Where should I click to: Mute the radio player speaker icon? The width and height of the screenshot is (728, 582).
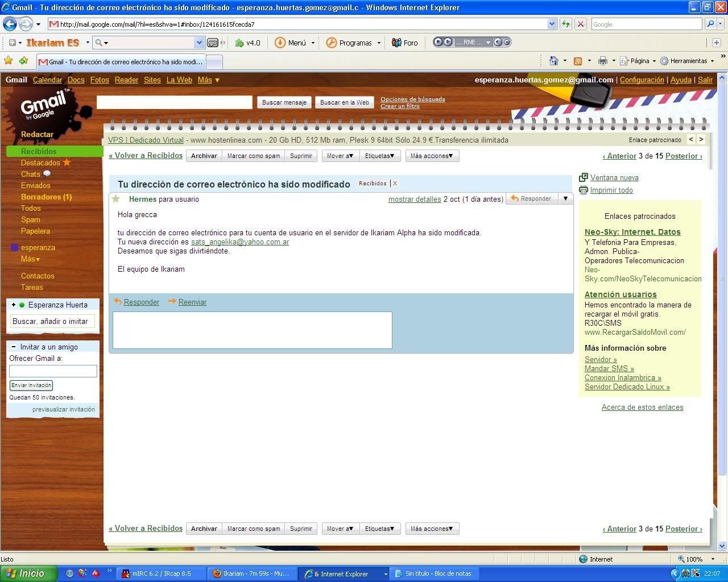(498, 42)
